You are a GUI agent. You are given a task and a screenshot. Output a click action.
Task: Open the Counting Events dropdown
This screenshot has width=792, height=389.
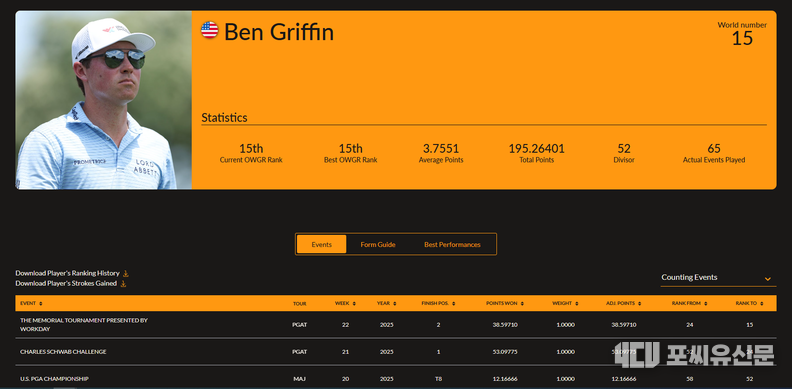pyautogui.click(x=718, y=277)
